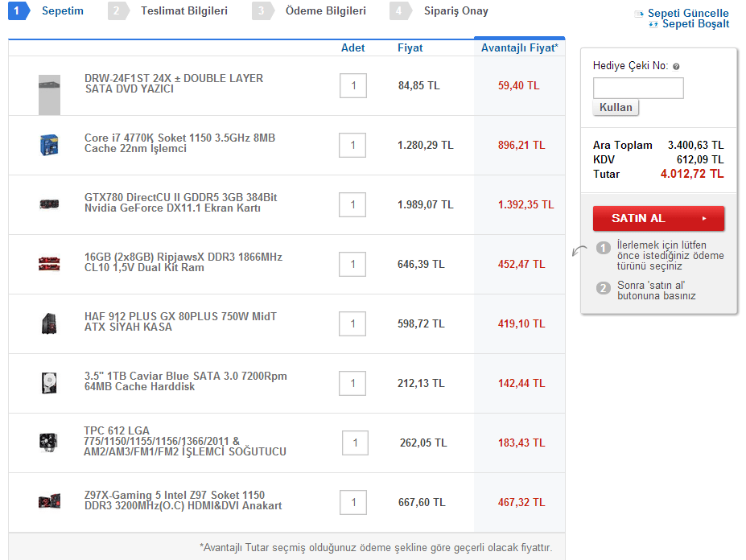Click the Tutar 4.012,72 TL total

click(692, 174)
